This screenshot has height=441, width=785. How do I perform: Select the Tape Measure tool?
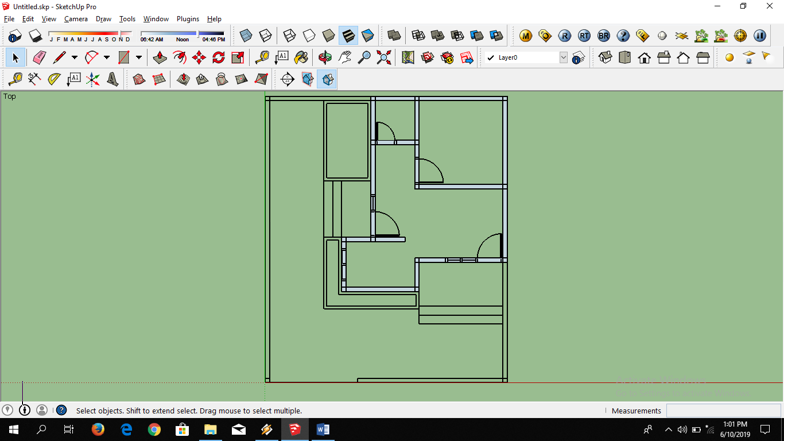pyautogui.click(x=262, y=58)
